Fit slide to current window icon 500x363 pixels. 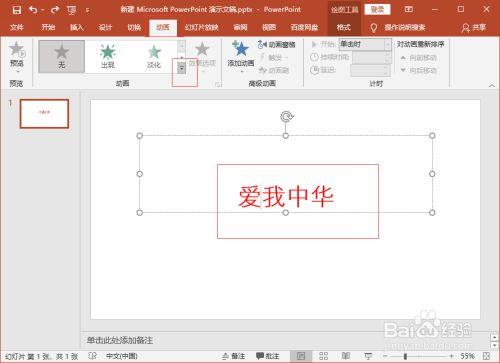pyautogui.click(x=486, y=356)
